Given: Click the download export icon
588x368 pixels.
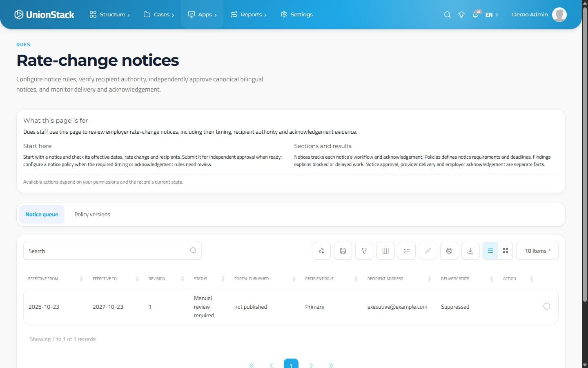Looking at the screenshot, I should pos(470,251).
